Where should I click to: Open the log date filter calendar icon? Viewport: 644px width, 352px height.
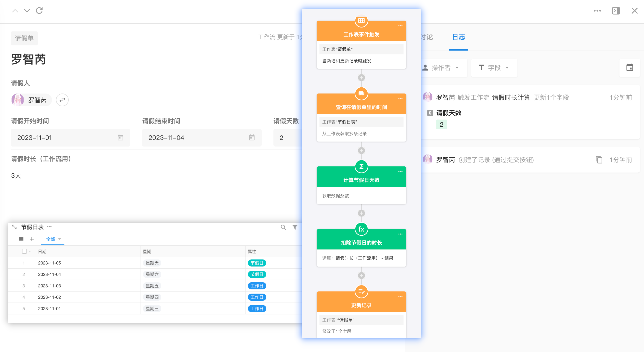click(x=629, y=68)
